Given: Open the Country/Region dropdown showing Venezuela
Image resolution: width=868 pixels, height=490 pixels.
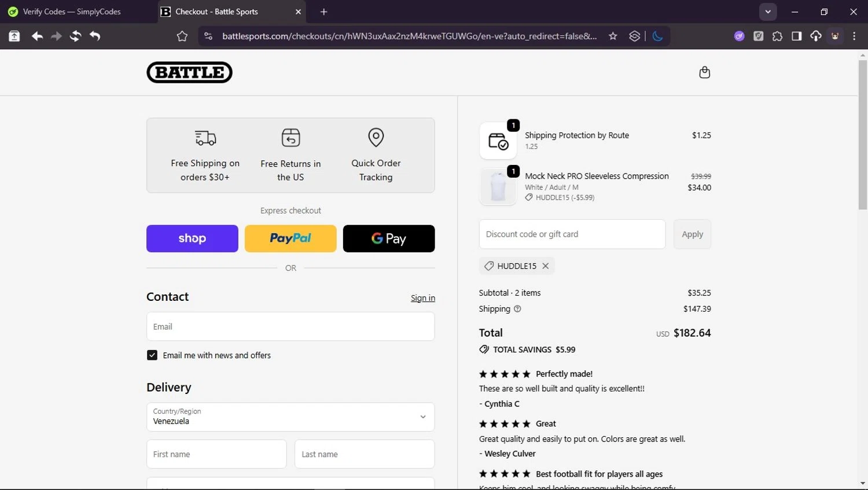Looking at the screenshot, I should pos(290,417).
